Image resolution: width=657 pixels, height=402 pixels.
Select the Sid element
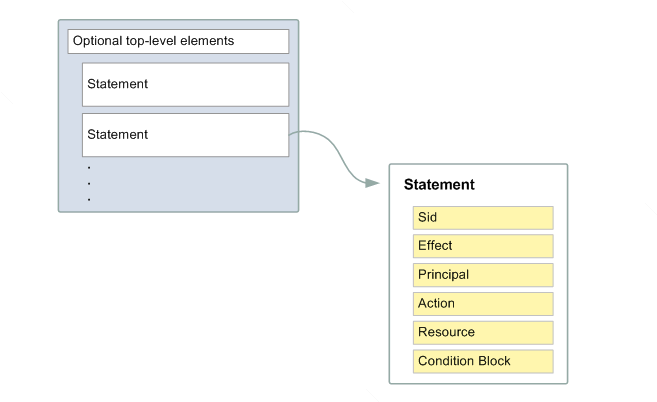tap(482, 217)
